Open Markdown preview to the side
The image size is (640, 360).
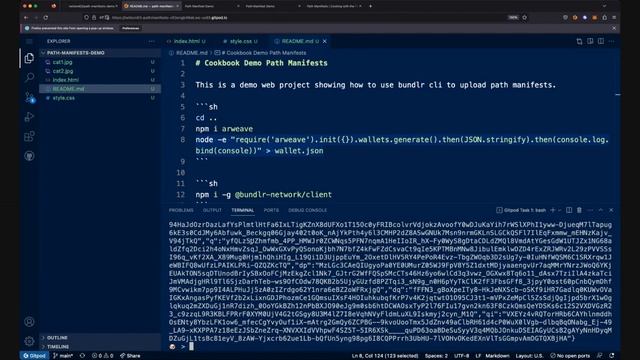click(x=590, y=41)
